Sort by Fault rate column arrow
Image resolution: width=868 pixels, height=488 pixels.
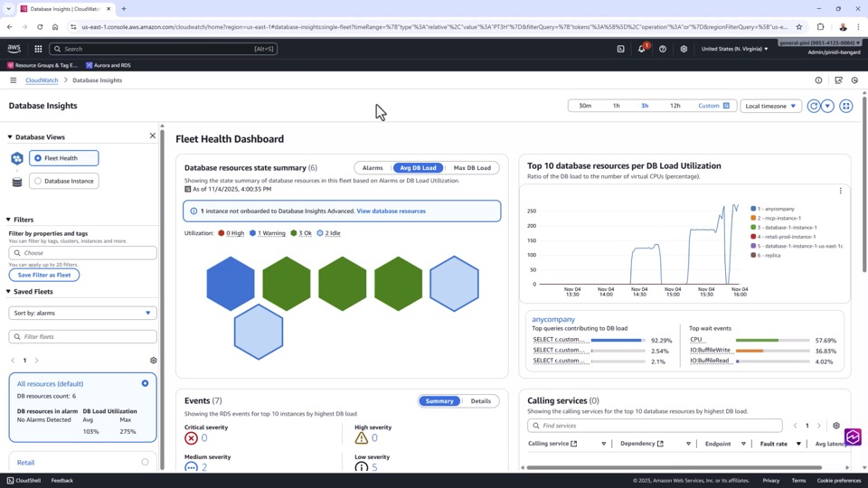[798, 444]
